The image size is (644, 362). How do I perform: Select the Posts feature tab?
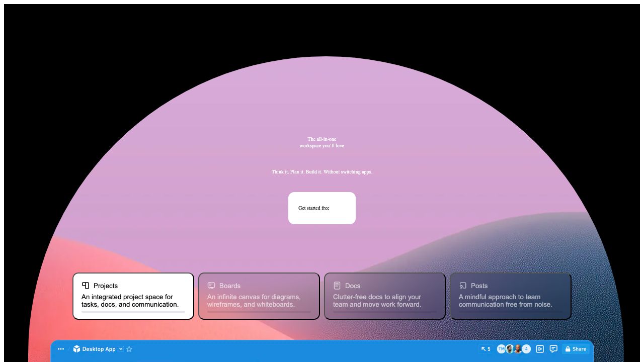(511, 296)
